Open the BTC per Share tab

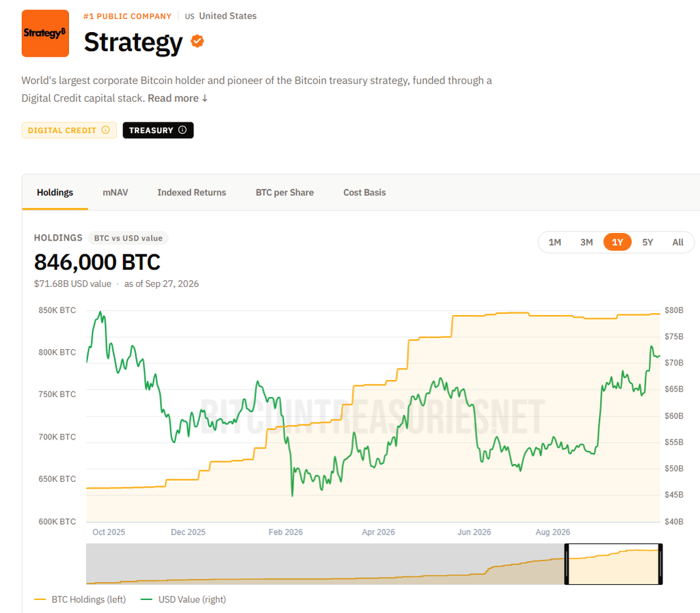[x=284, y=192]
